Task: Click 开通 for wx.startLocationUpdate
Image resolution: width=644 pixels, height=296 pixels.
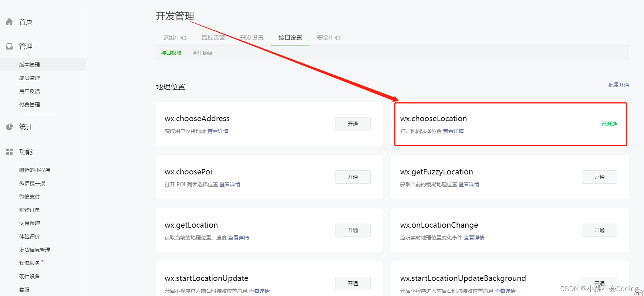Action: click(353, 283)
